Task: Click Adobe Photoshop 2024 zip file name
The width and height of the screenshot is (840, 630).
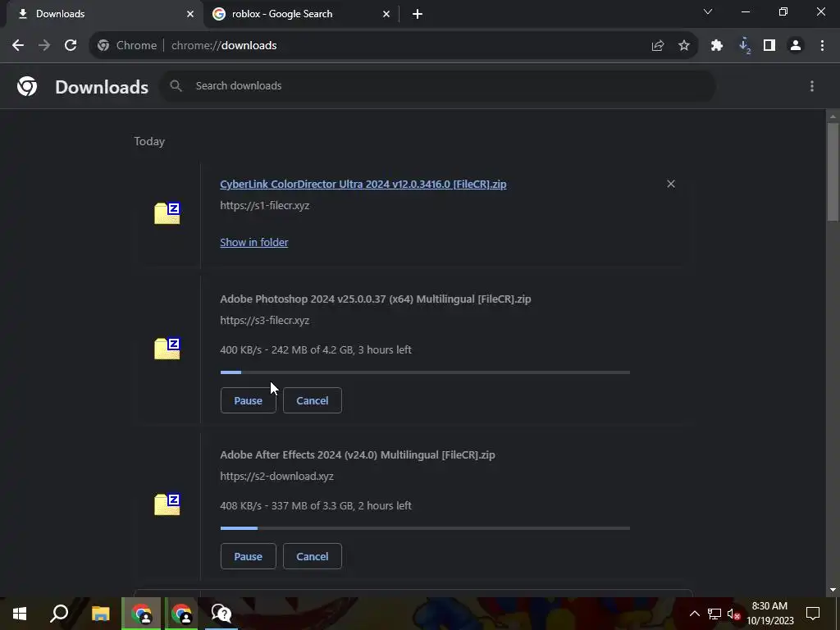Action: [x=376, y=299]
